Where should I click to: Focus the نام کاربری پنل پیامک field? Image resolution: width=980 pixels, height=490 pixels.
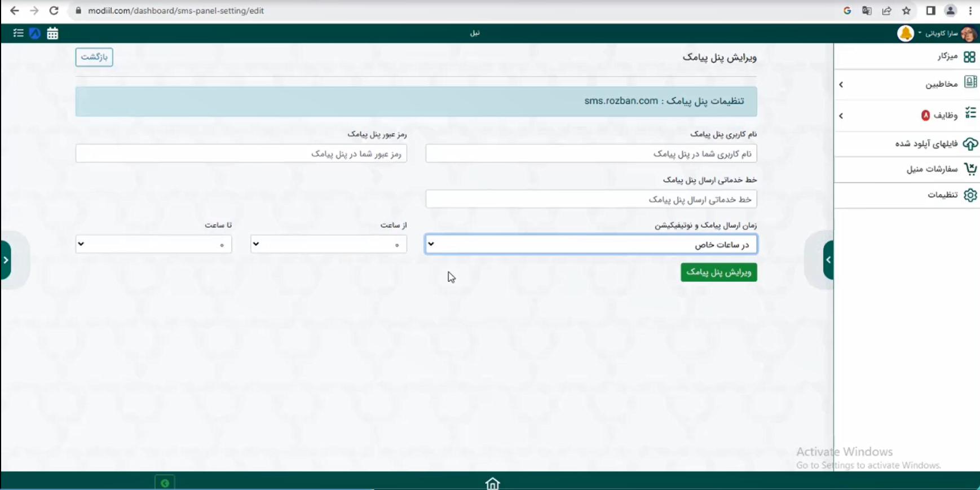click(590, 153)
